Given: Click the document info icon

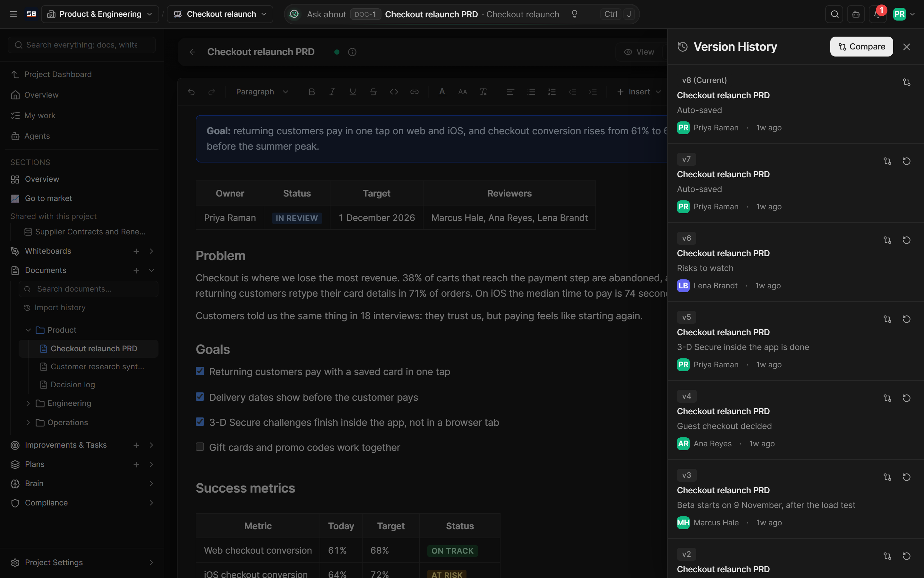Looking at the screenshot, I should click(x=352, y=52).
